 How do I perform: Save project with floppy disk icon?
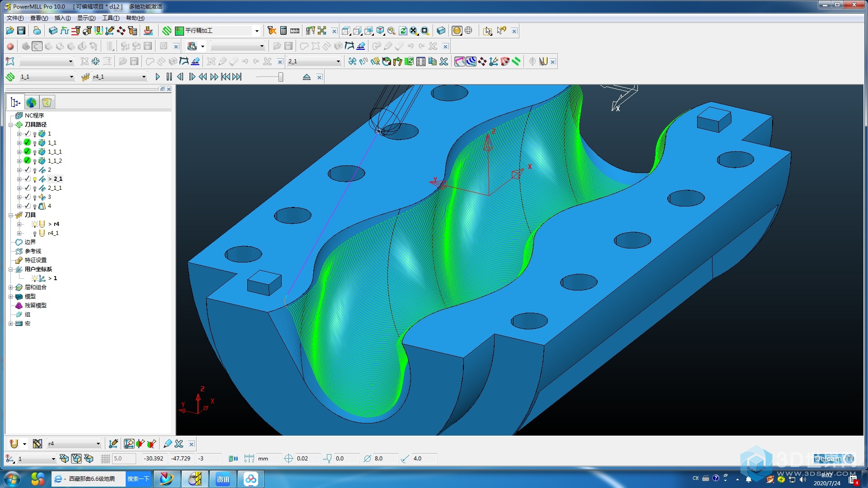21,31
